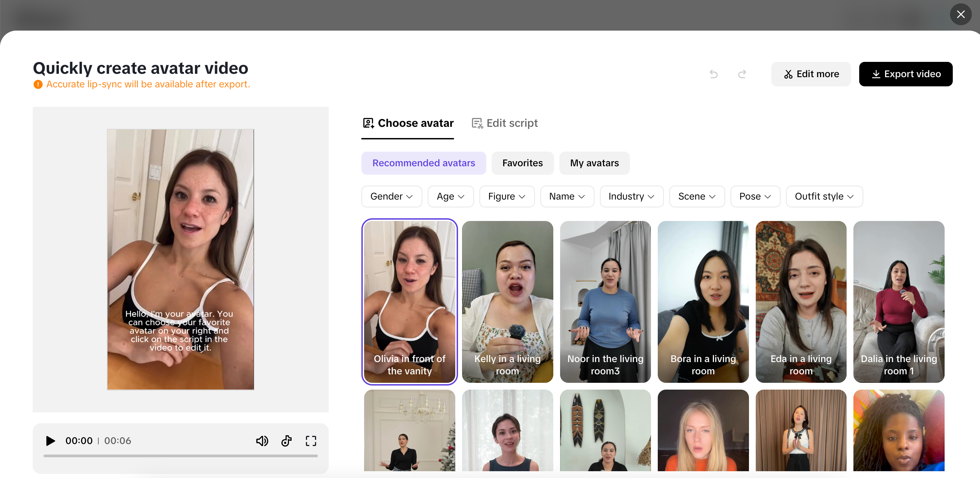Select the avatar under the chandelier
The width and height of the screenshot is (980, 478).
(409, 430)
